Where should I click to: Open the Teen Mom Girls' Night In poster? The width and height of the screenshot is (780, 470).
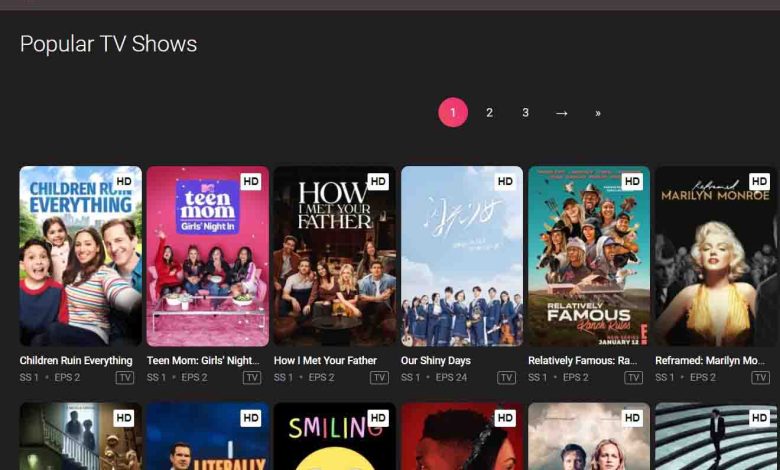(x=208, y=256)
